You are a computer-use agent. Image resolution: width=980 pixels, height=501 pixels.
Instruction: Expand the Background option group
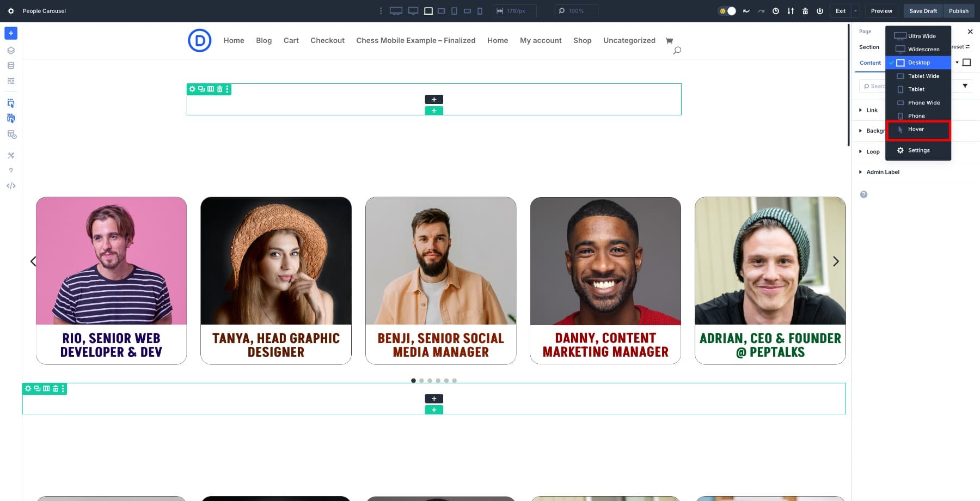(872, 131)
